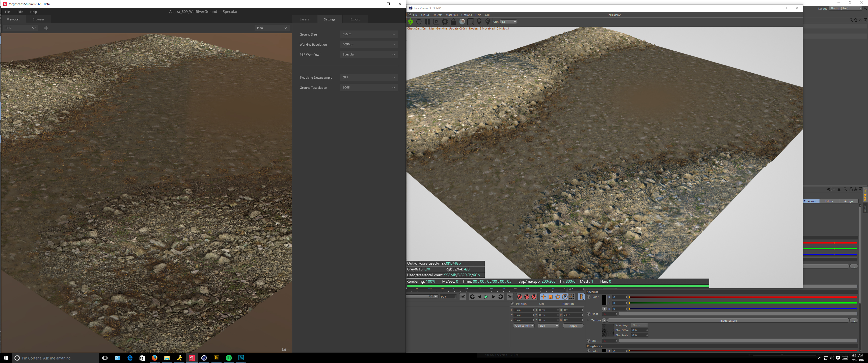Switch to the Export tab
The height and width of the screenshot is (363, 868).
point(355,19)
